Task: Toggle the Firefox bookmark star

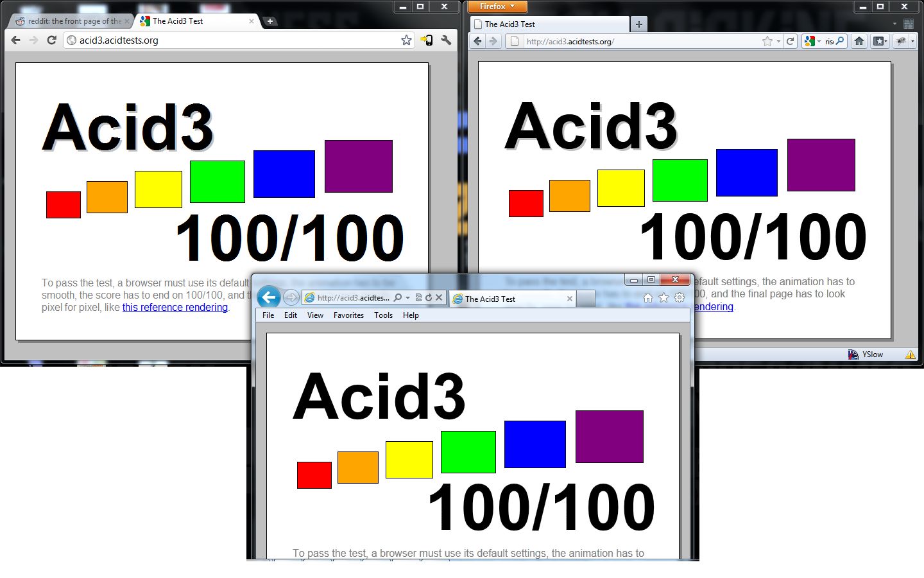Action: tap(767, 41)
